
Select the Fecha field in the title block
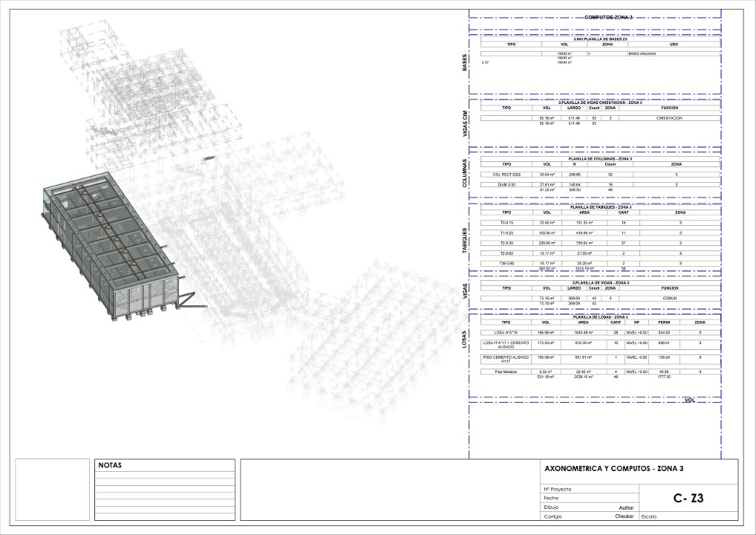[x=552, y=498]
